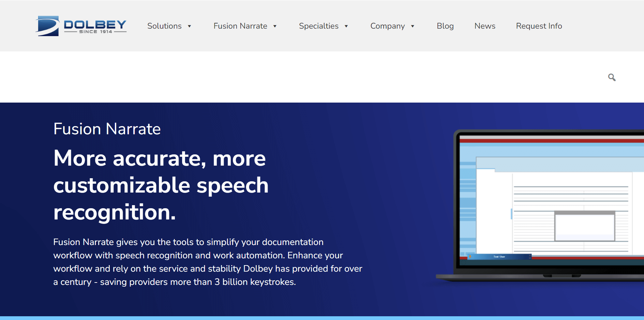
Task: Go to the Blog page
Action: point(445,26)
